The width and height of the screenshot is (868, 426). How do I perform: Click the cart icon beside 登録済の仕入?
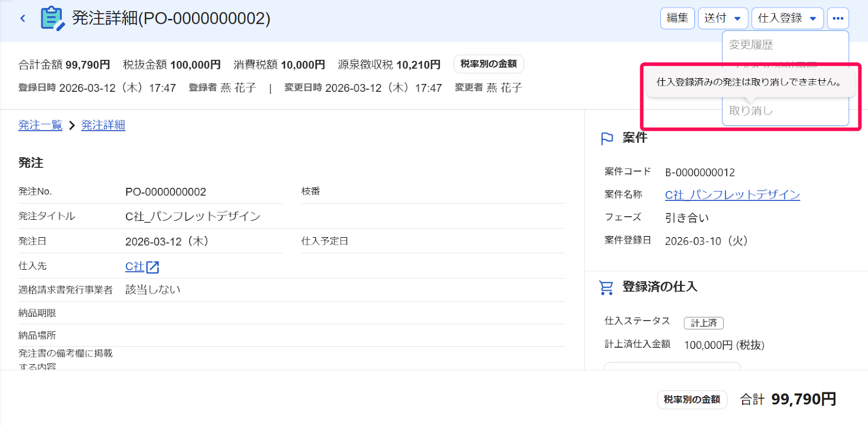(606, 287)
